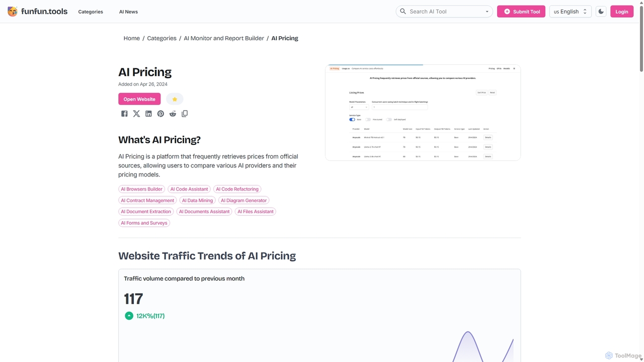Viewport: 644px width, 362px height.
Task: Select the AI Forms and Surveys tag
Action: [x=144, y=223]
